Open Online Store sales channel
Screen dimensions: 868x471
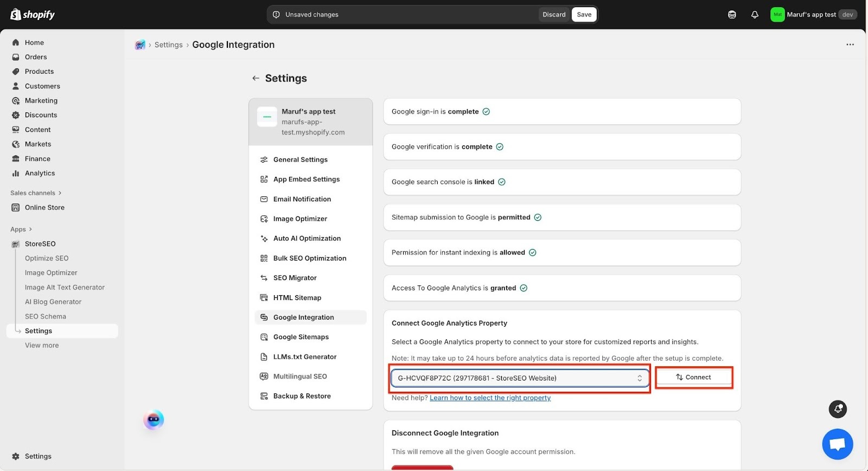(x=44, y=207)
